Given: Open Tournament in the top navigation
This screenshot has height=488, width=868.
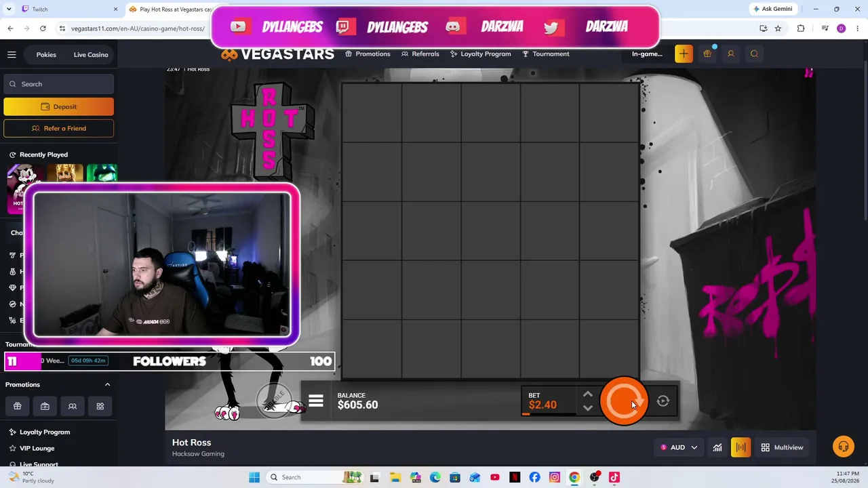Looking at the screenshot, I should click(545, 54).
